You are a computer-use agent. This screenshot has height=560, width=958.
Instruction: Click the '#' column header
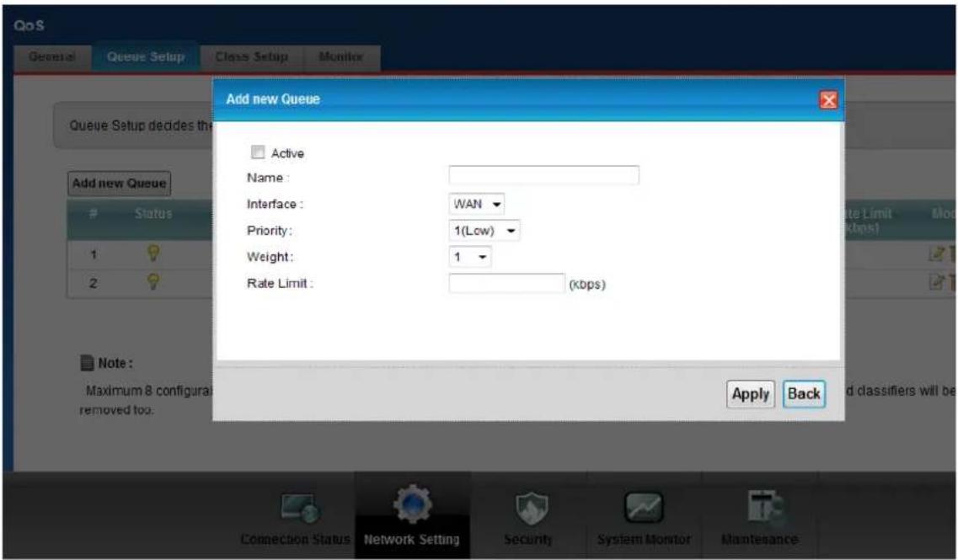tap(94, 214)
